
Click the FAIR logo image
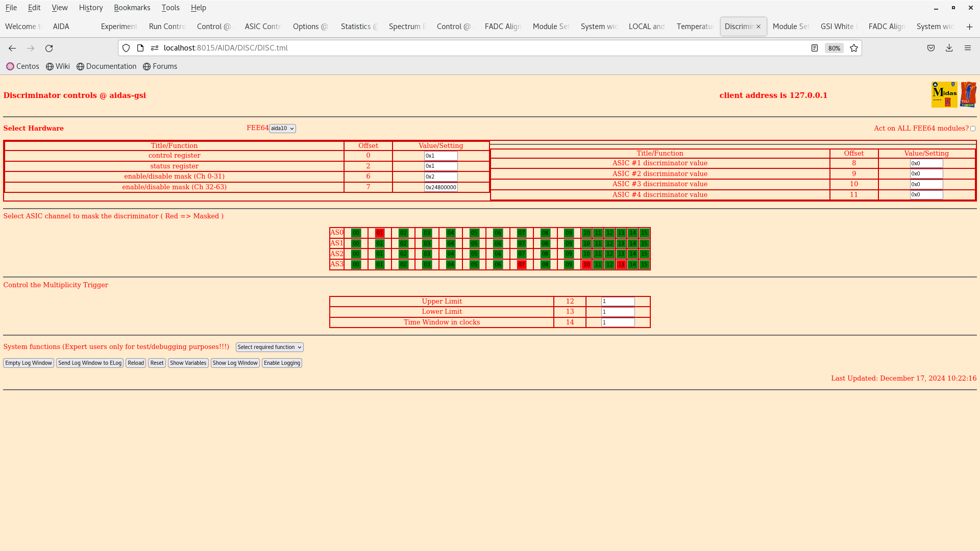[x=968, y=94]
